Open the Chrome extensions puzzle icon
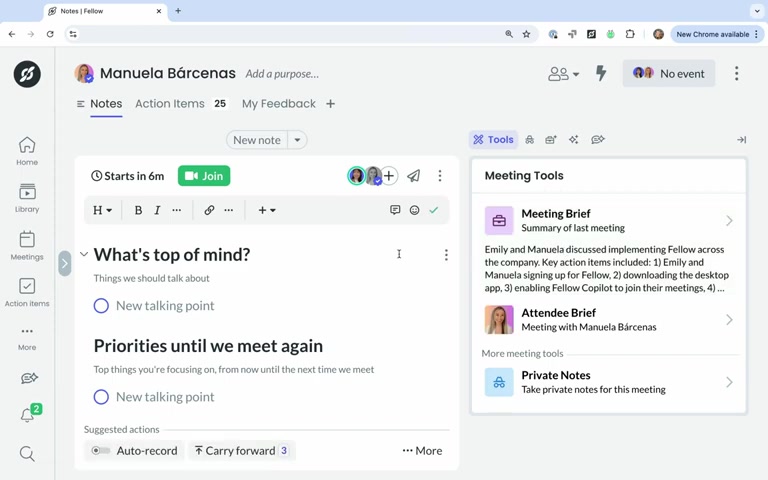768x480 pixels. coord(630,34)
